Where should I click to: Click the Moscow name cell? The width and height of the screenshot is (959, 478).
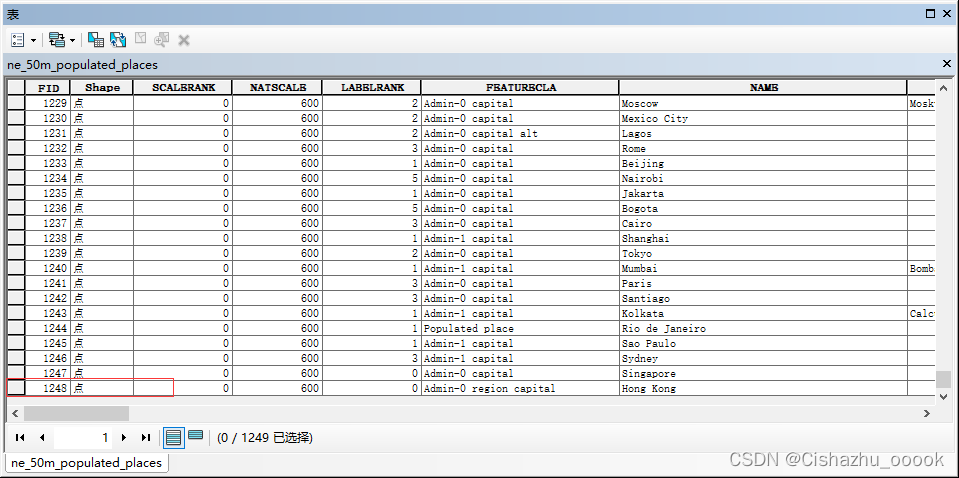pyautogui.click(x=763, y=103)
